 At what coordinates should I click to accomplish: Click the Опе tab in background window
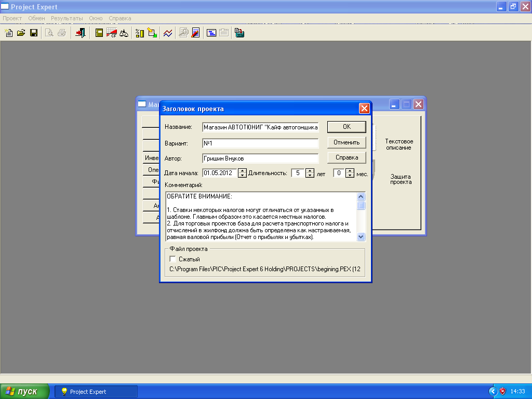151,170
